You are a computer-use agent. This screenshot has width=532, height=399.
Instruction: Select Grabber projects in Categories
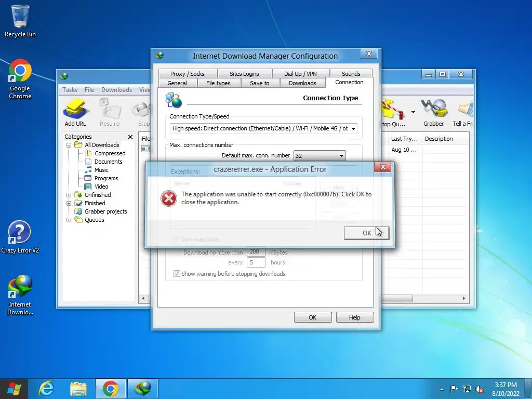click(105, 211)
